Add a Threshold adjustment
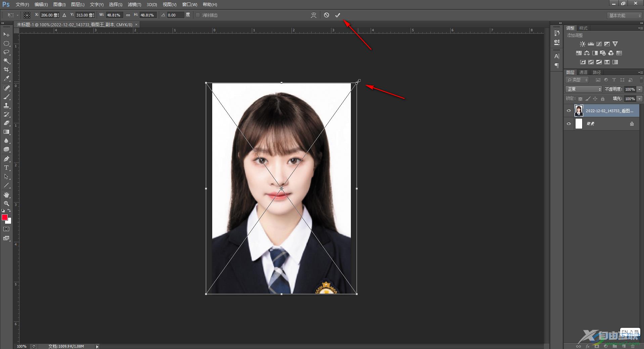Viewport: 644px width, 349px height. [599, 62]
